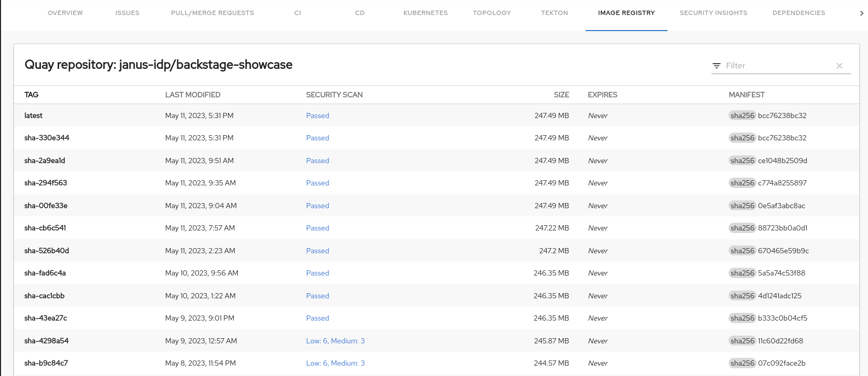This screenshot has height=376, width=868.
Task: Clear the filter with X icon
Action: pyautogui.click(x=839, y=66)
